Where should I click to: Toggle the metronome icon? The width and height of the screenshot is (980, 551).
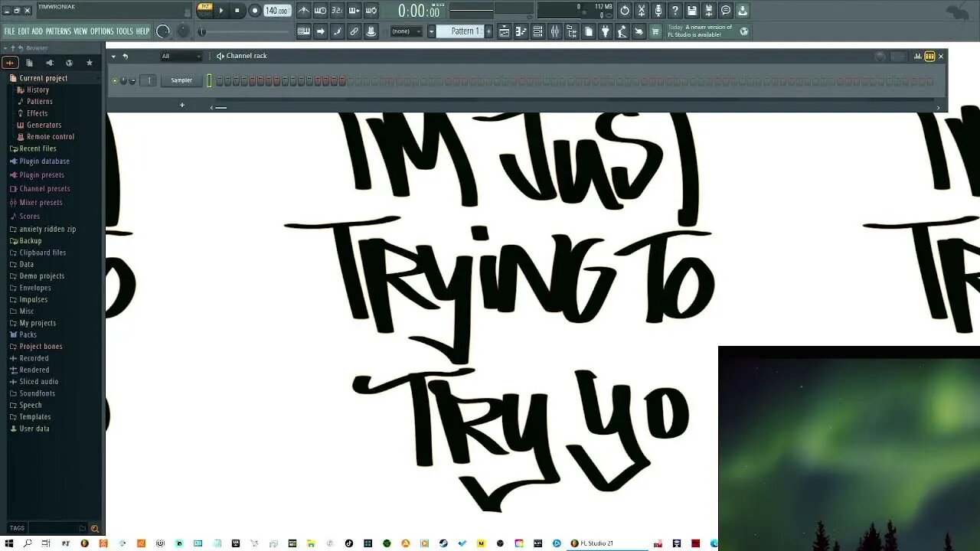pos(304,11)
